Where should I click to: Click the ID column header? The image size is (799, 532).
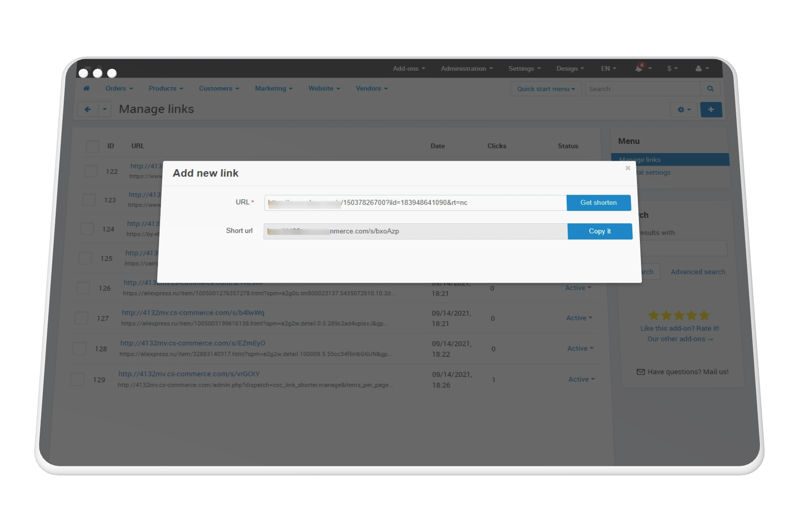[111, 146]
